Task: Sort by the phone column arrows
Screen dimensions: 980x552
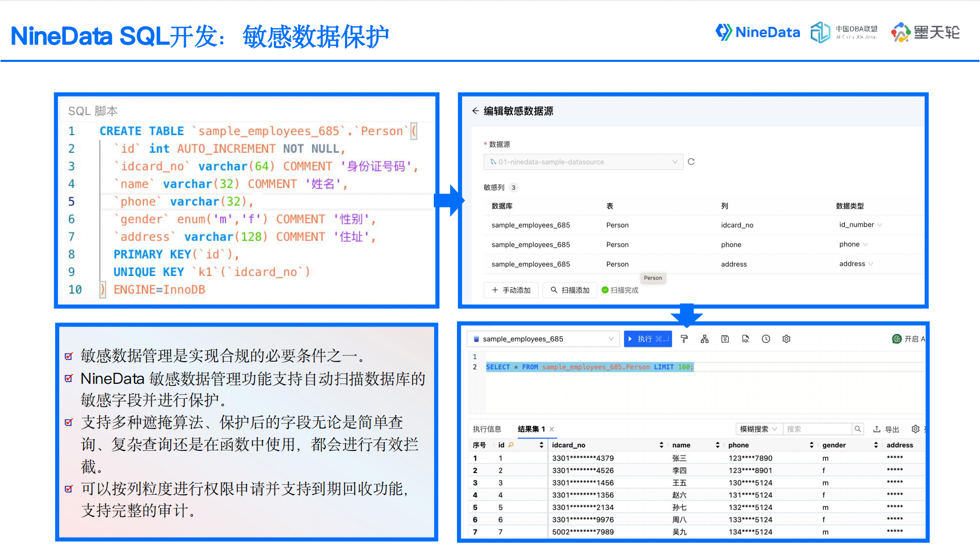Action: tap(811, 445)
